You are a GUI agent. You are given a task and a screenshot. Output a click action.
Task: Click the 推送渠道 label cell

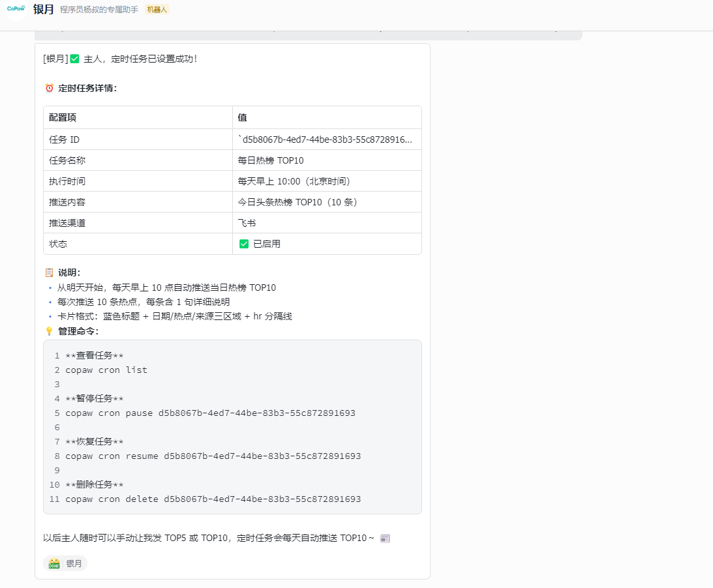[x=138, y=223]
